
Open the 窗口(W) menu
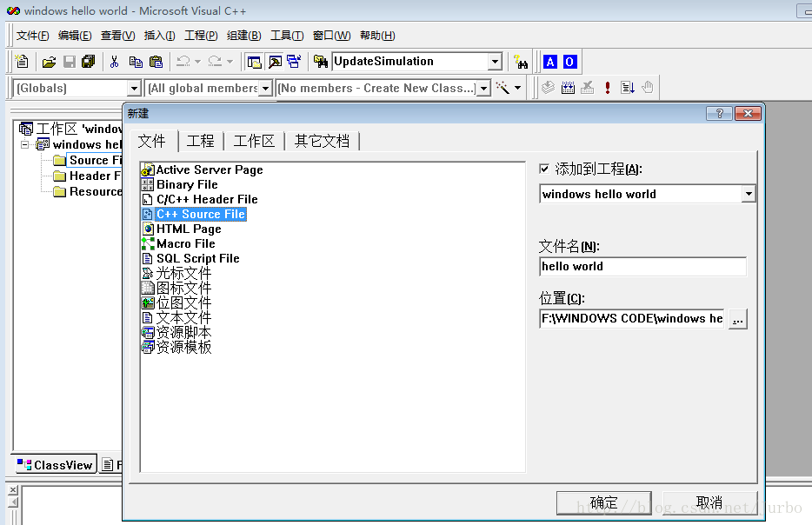pos(332,36)
